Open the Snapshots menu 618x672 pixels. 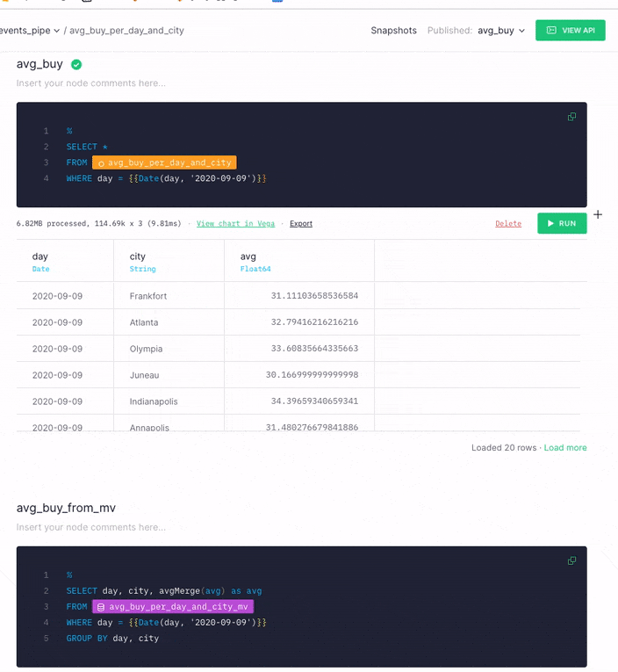(x=393, y=31)
